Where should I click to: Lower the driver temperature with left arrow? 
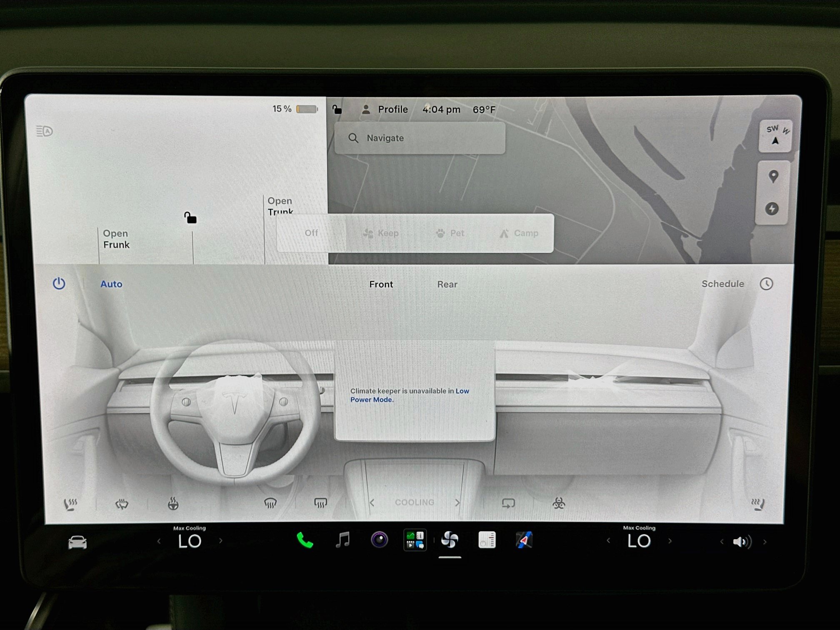[x=159, y=541]
